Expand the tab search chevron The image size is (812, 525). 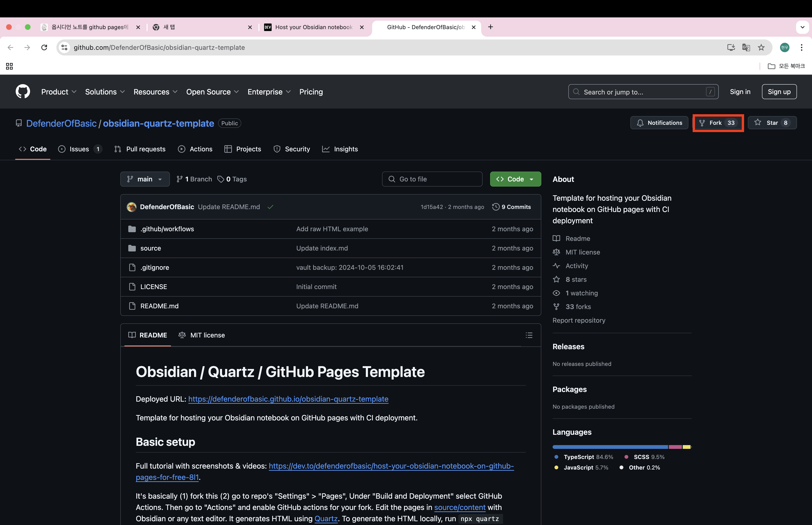click(x=802, y=27)
